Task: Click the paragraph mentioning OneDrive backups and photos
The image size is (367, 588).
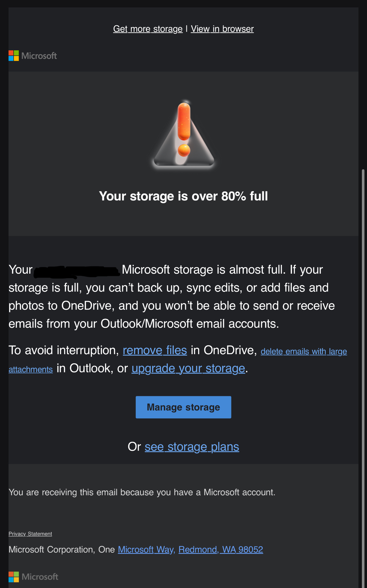Action: [x=172, y=297]
